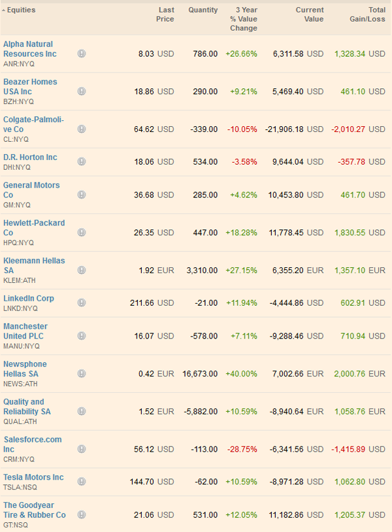392x532 pixels.
Task: Open the Beazer Homes USA Inc link
Action: [30, 86]
